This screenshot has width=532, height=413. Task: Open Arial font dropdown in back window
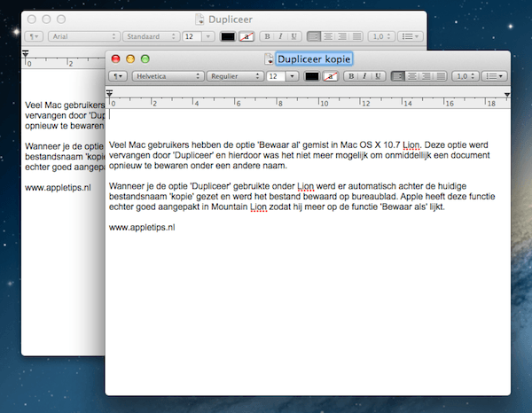[x=84, y=36]
